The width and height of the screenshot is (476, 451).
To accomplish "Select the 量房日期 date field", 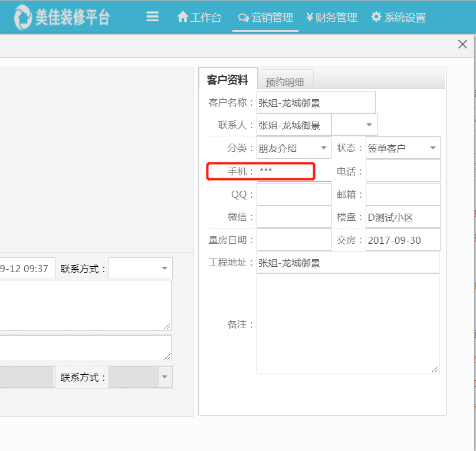I will 293,240.
